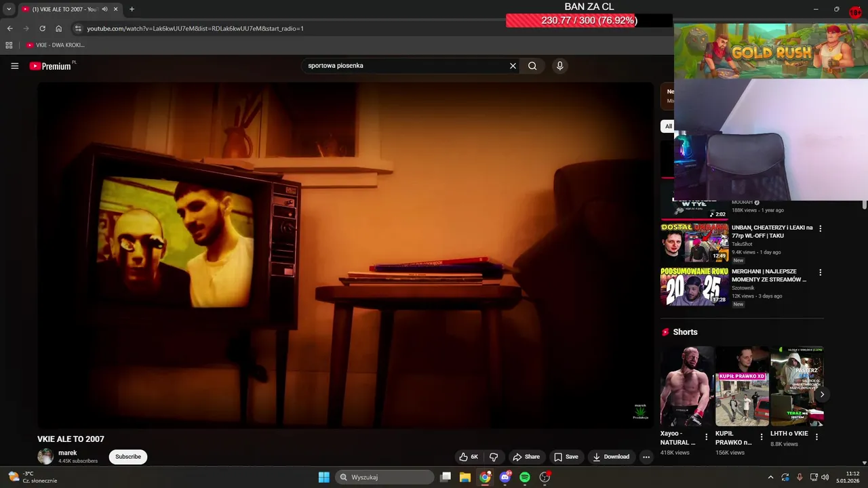The image size is (868, 488).
Task: Open options for MERGHANI video
Action: pyautogui.click(x=821, y=272)
